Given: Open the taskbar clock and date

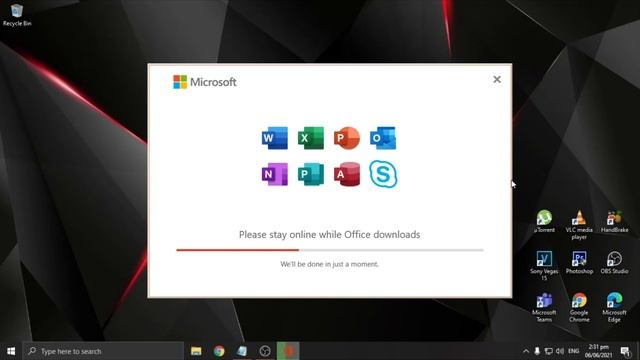Looking at the screenshot, I should pos(598,351).
